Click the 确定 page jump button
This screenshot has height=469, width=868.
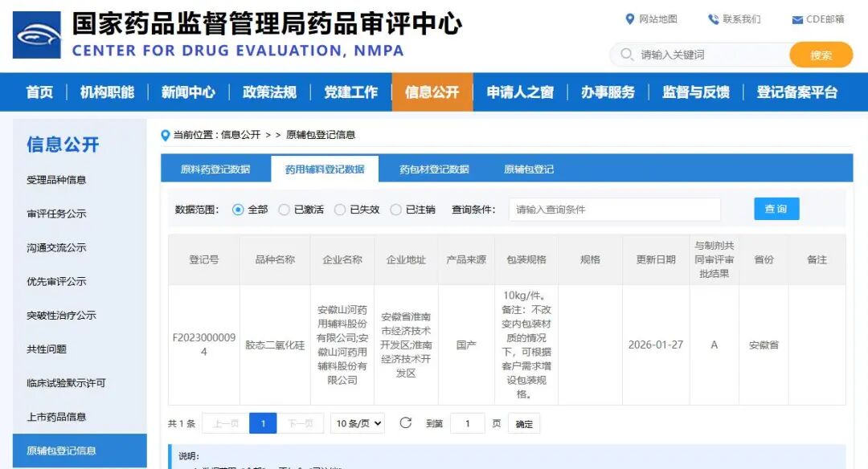click(x=524, y=424)
